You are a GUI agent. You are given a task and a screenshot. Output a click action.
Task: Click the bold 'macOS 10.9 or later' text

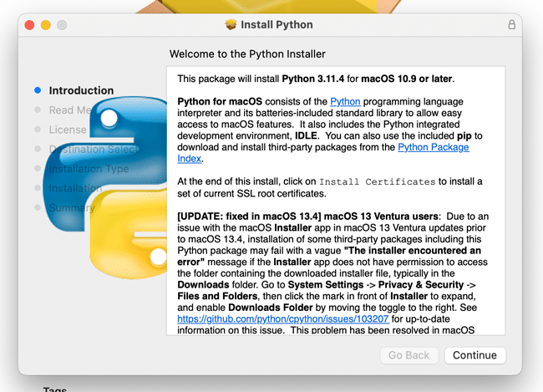click(x=407, y=79)
